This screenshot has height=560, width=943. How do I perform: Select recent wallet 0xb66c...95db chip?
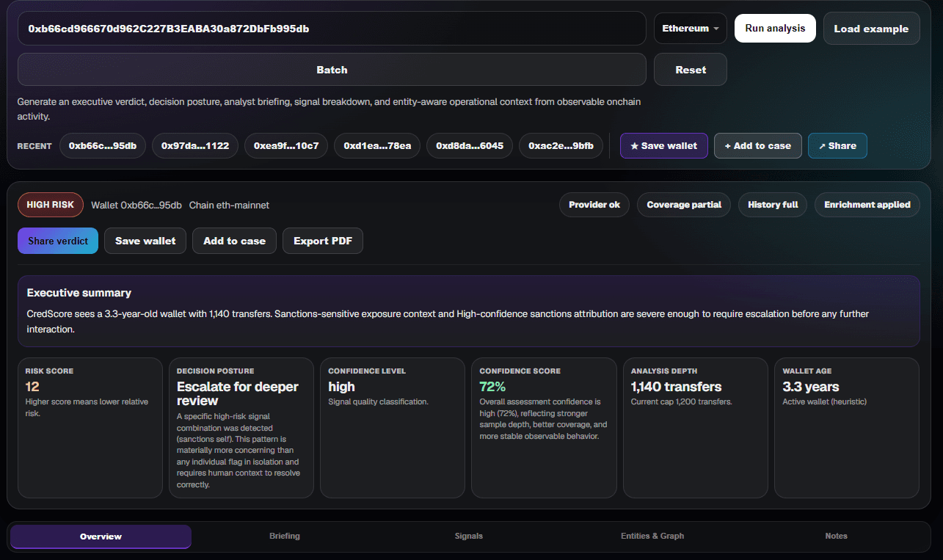tap(103, 145)
